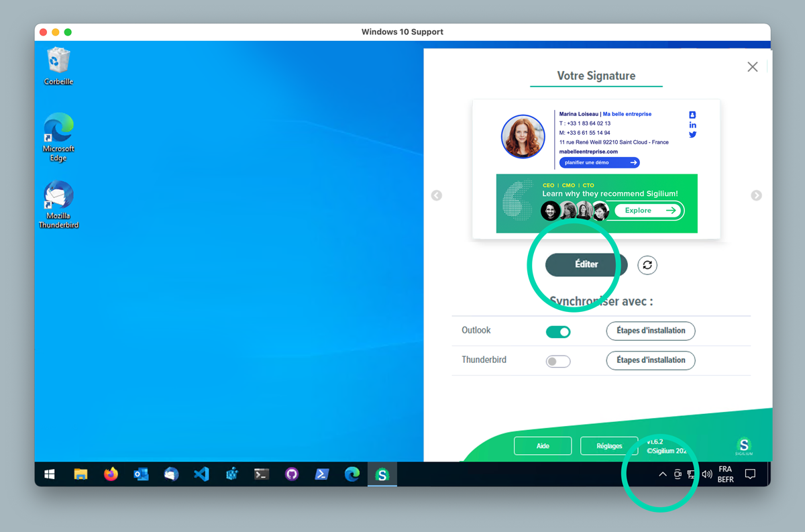The image size is (805, 532).
Task: Click the contact card icon in signature
Action: (x=692, y=115)
